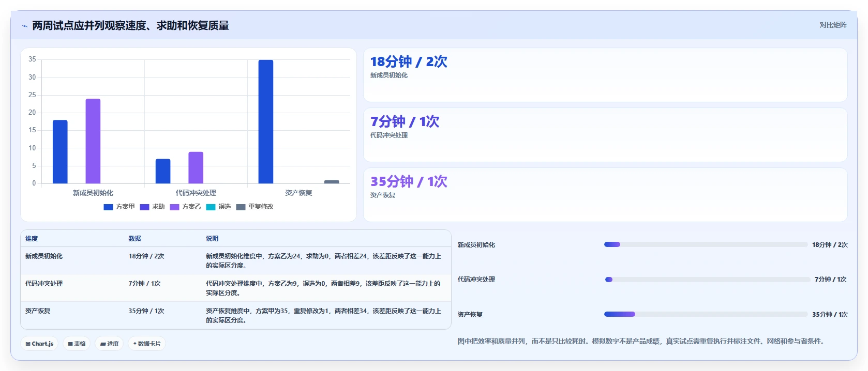Click the 35分钟 / 1次 data card value
The image size is (868, 371).
click(x=409, y=182)
